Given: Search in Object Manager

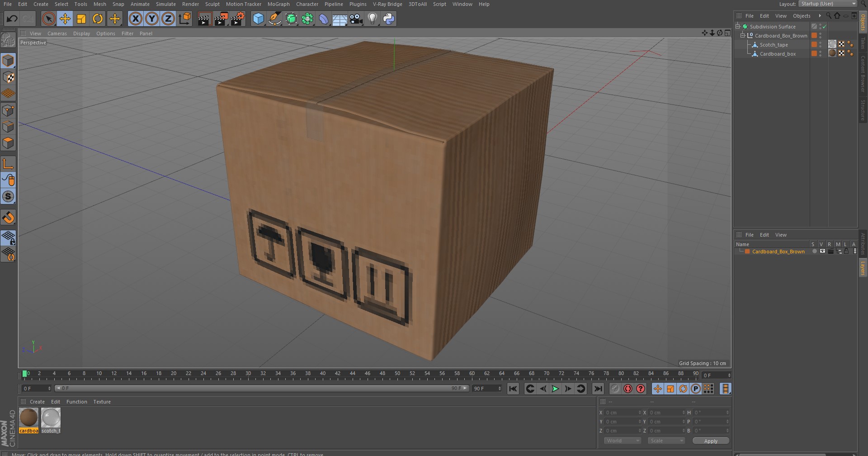Looking at the screenshot, I should tap(828, 15).
